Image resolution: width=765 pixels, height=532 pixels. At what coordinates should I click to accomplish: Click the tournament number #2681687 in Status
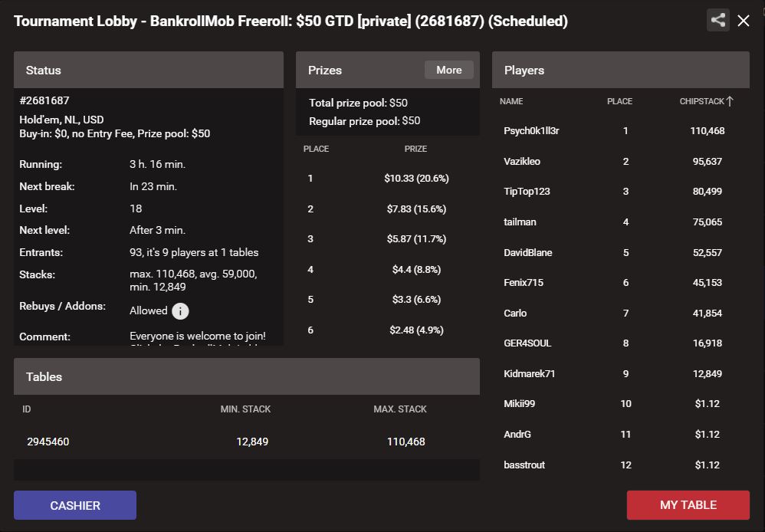coord(44,100)
